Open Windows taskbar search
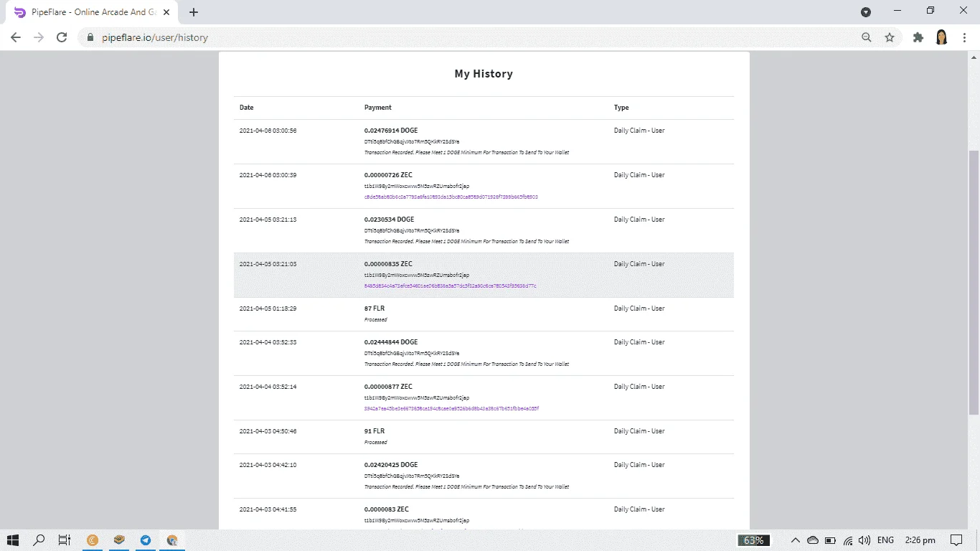Screen dimensions: 980x551 pyautogui.click(x=39, y=540)
